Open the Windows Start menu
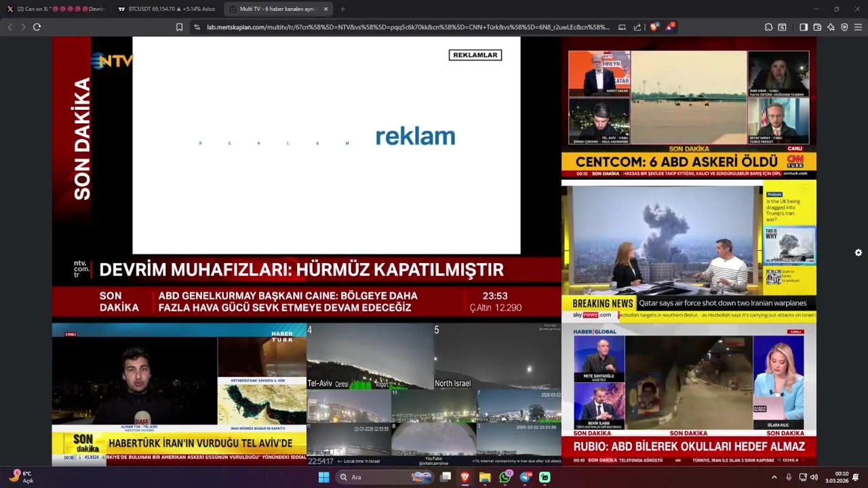 (x=324, y=477)
